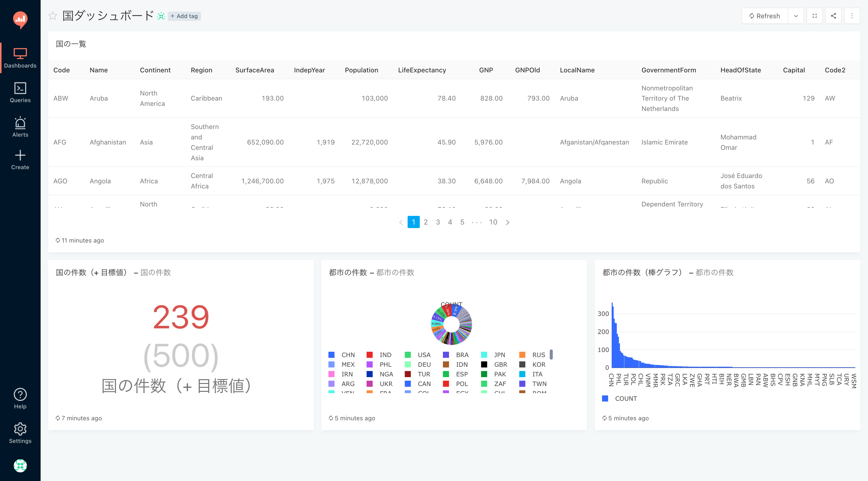Toggle CHN series in pie legend

coord(348,355)
